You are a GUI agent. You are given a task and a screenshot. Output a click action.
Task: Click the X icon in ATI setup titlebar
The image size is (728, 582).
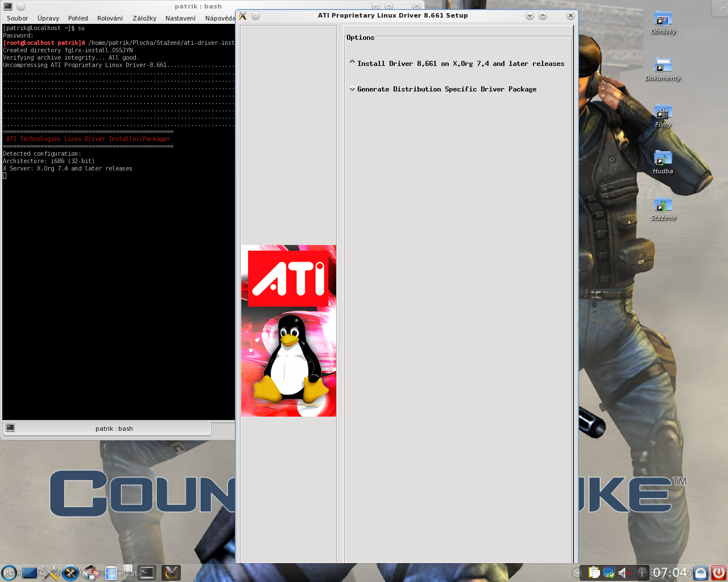pyautogui.click(x=243, y=16)
